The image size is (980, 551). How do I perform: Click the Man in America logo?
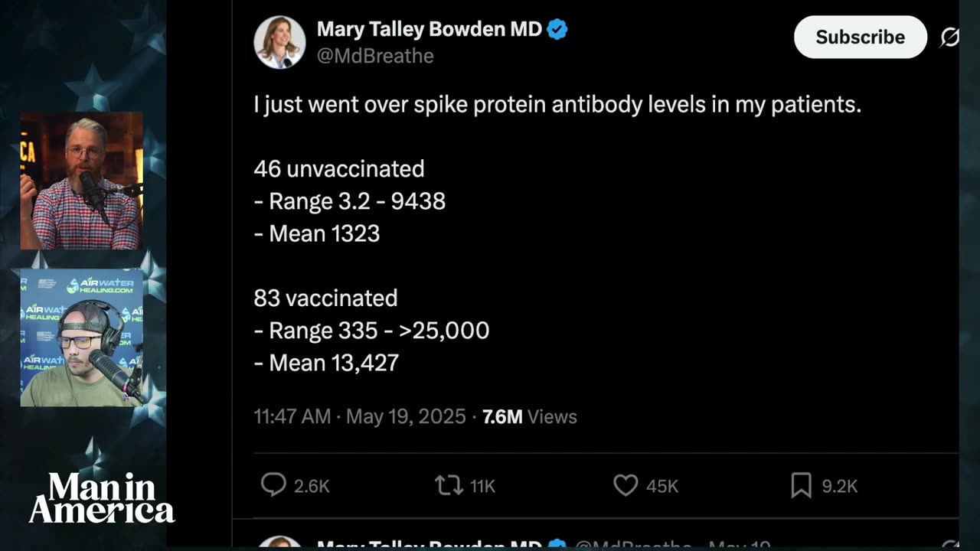[102, 498]
